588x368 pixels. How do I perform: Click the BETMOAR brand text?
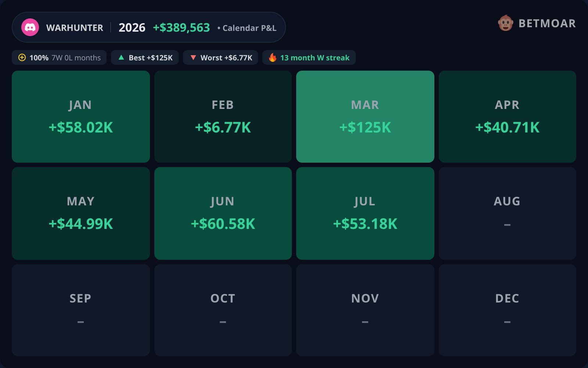tap(547, 24)
